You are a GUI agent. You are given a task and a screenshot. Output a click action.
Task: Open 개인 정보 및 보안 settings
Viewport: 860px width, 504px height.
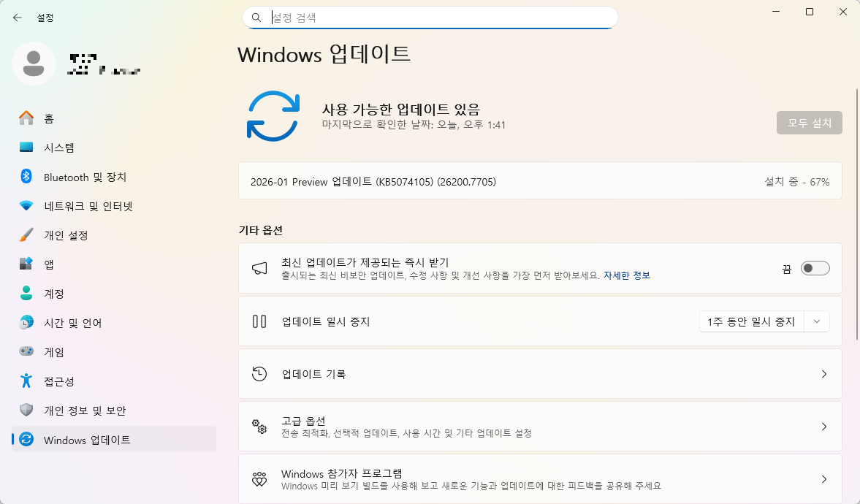tap(113, 411)
